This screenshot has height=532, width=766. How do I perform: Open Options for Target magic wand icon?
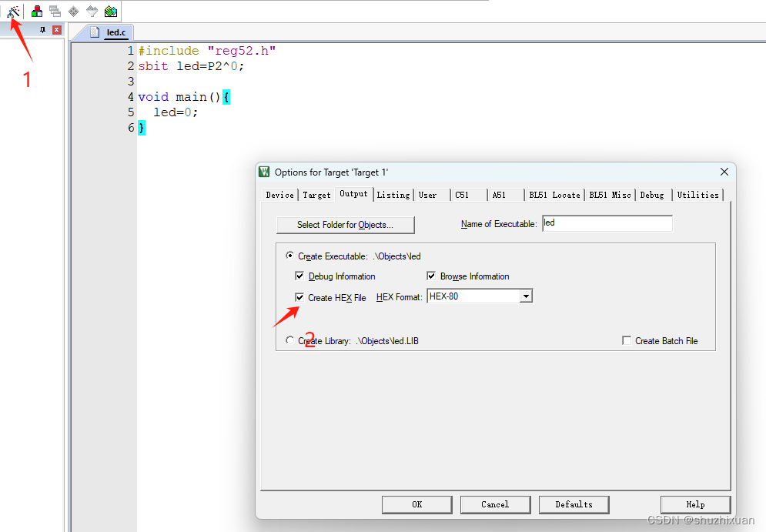(x=13, y=12)
